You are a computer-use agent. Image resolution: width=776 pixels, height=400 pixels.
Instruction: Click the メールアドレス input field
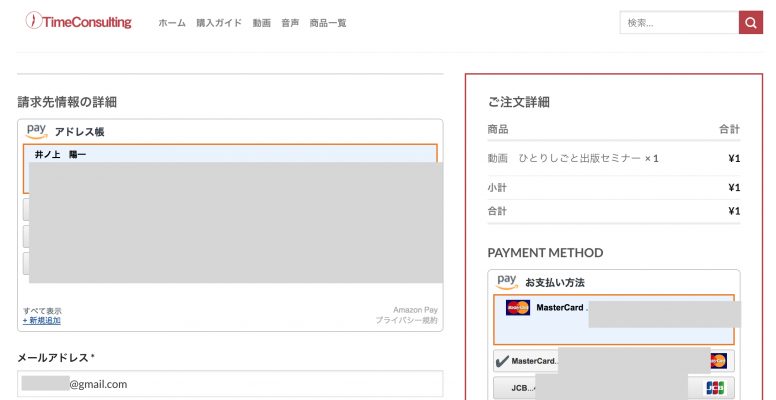(x=230, y=384)
